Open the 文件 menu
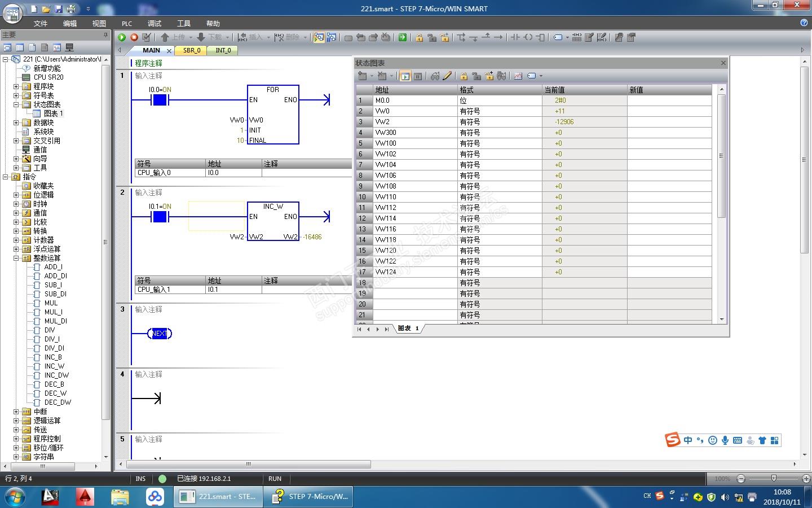The height and width of the screenshot is (508, 812). tap(41, 24)
